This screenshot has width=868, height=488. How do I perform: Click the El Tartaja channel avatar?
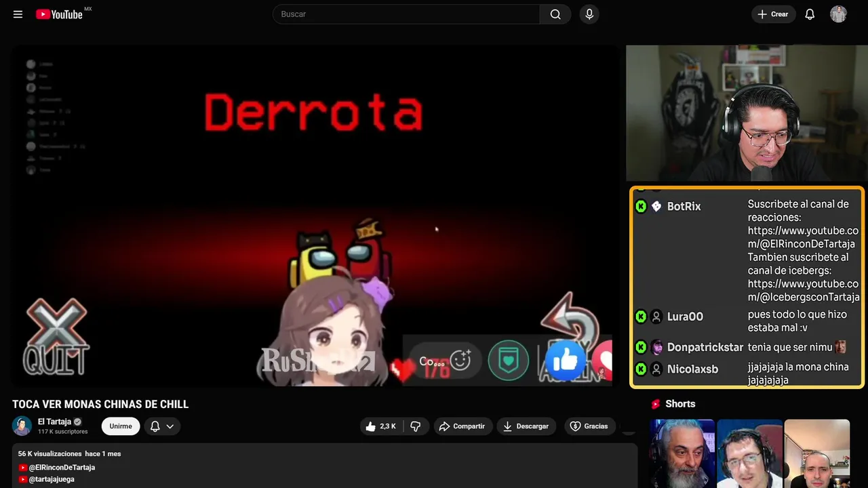[x=22, y=426]
